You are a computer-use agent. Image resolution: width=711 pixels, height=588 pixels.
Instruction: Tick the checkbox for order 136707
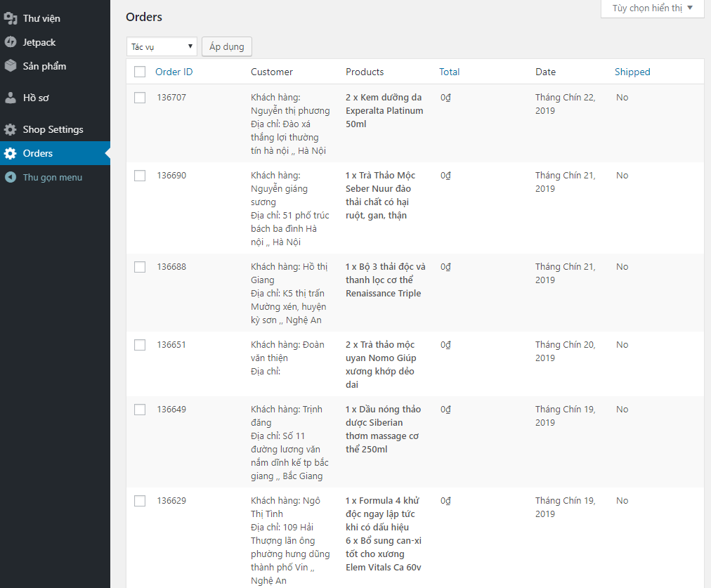(140, 98)
